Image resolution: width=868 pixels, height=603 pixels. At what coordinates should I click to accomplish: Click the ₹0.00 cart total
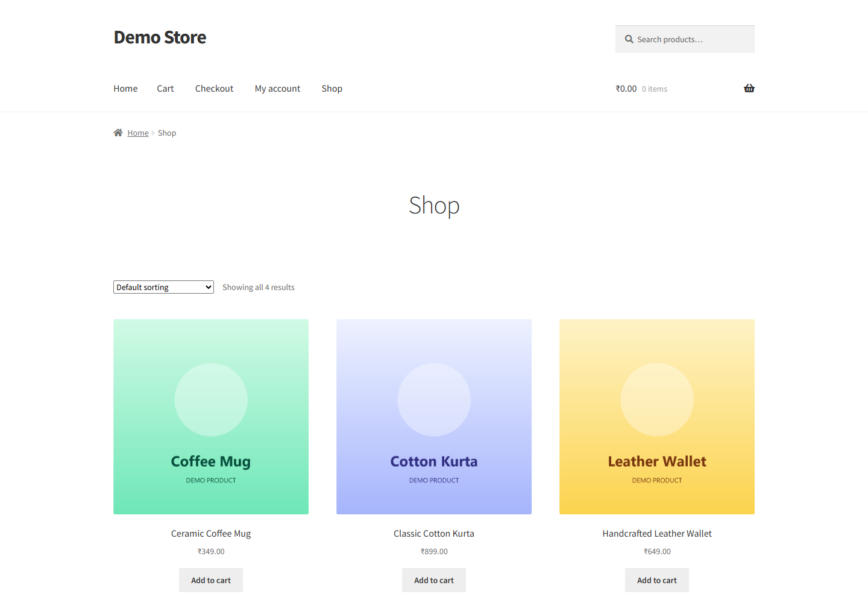pyautogui.click(x=626, y=89)
